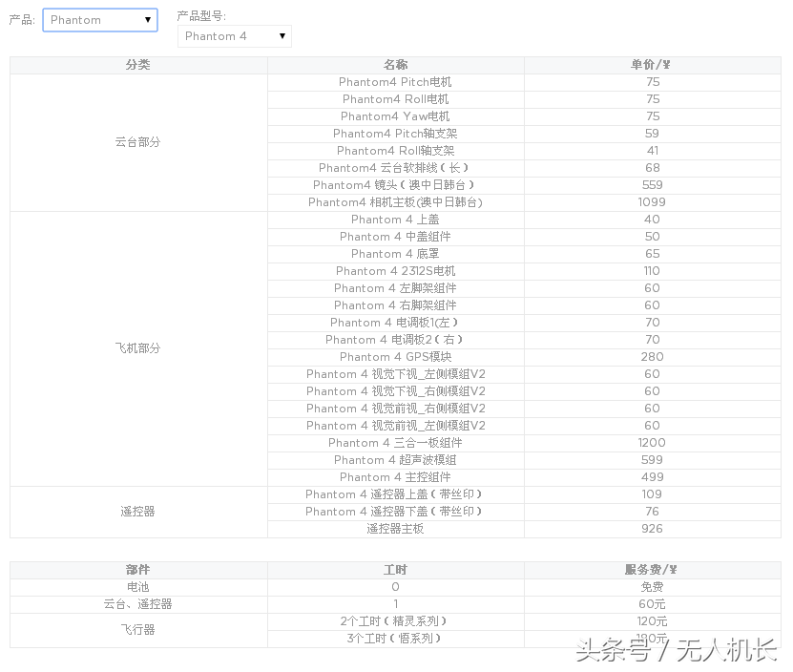Select the 飞机部分 category cell

tap(138, 348)
